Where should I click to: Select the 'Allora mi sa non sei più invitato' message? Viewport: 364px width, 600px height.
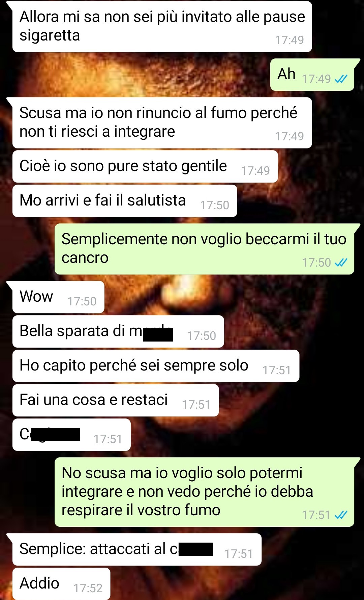162,27
